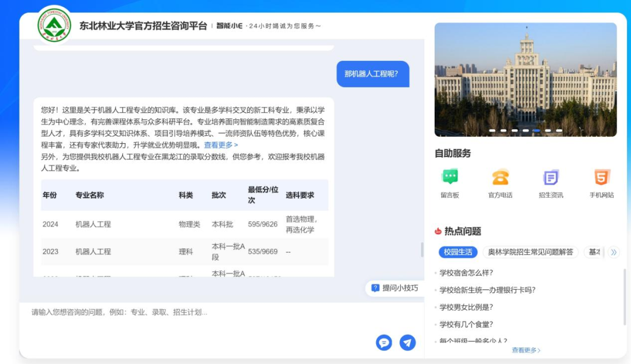
Task: Select question 学校男女比例是?
Action: 466,307
